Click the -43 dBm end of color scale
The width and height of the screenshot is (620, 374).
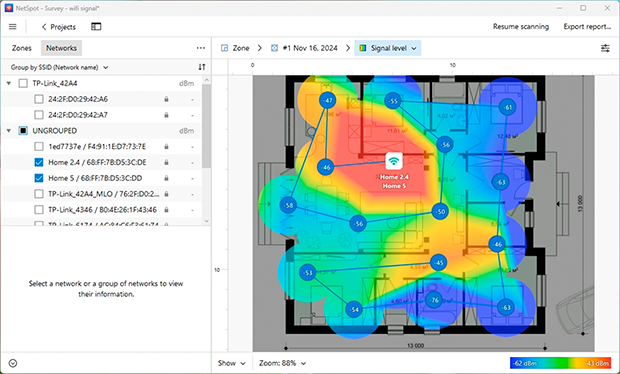point(597,363)
